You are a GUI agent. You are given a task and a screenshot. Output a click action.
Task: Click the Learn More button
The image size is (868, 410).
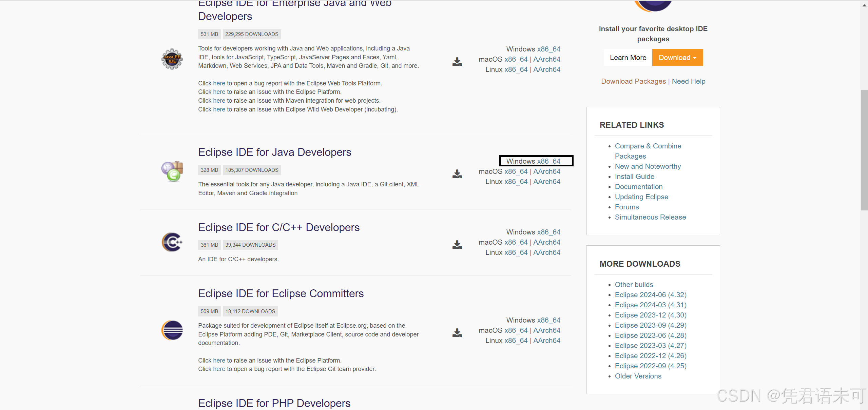pyautogui.click(x=628, y=58)
